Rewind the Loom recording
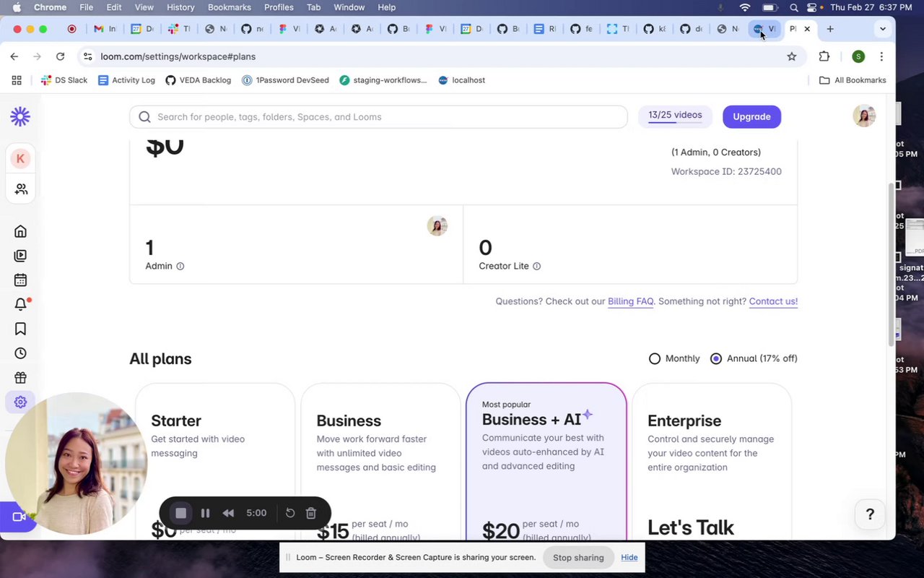This screenshot has width=924, height=578. [x=228, y=513]
